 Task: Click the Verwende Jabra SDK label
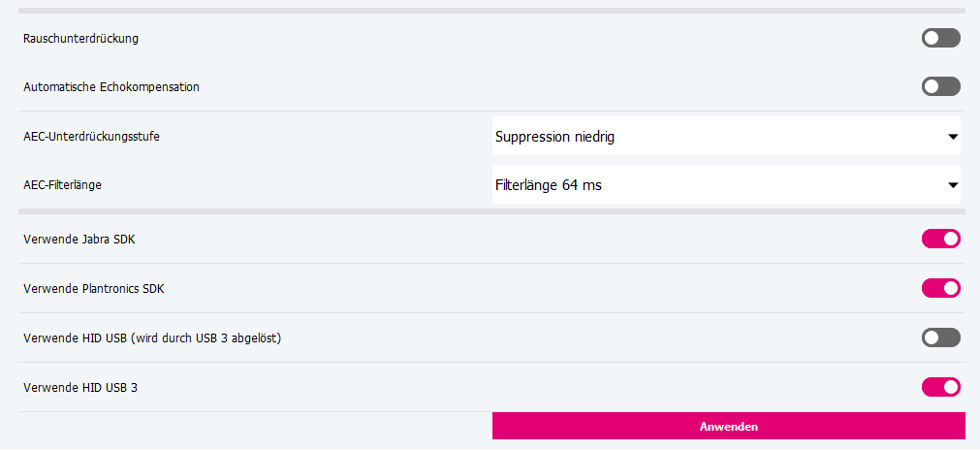coord(79,239)
